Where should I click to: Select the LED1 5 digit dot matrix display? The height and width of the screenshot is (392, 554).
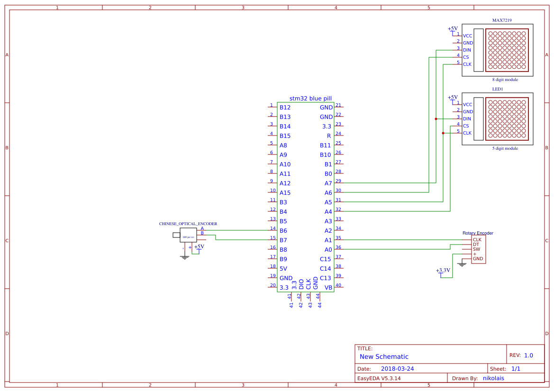click(x=498, y=119)
